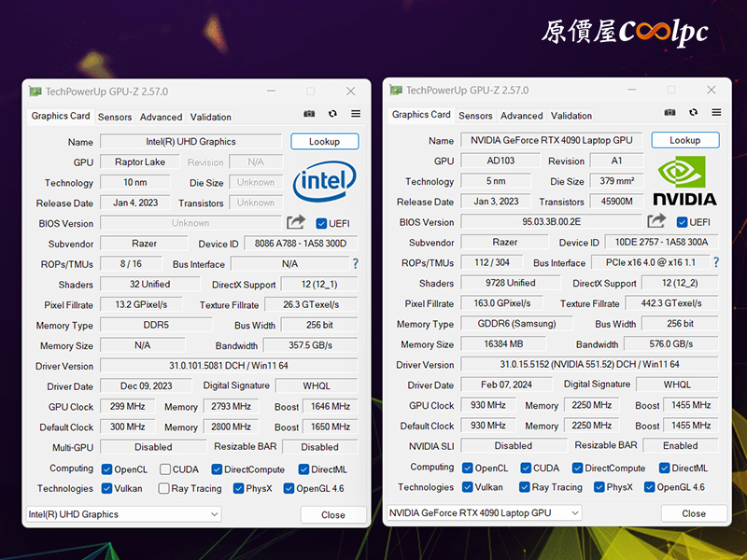Click the Feb 07, 2024 driver date
747x560 pixels.
click(x=506, y=385)
